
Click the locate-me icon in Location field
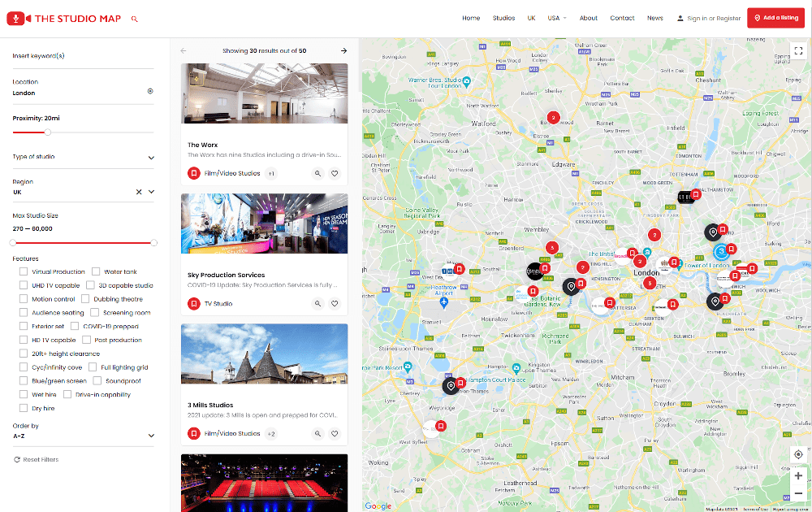[x=150, y=91]
